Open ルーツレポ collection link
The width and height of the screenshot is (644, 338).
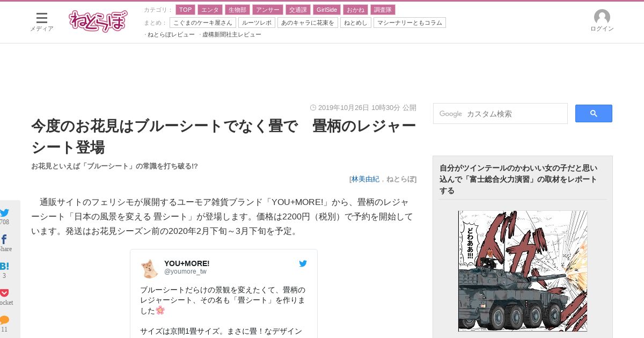pyautogui.click(x=257, y=23)
